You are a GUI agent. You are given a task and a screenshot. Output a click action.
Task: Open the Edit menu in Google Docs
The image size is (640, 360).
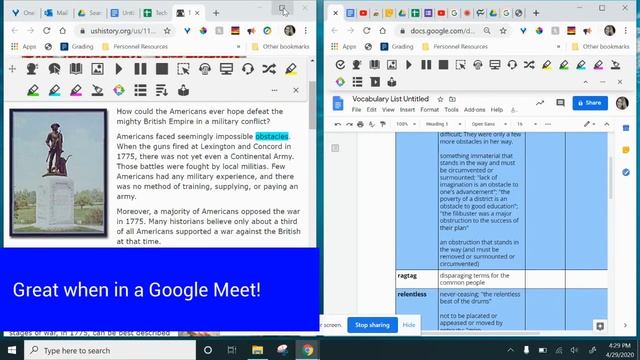tap(371, 110)
